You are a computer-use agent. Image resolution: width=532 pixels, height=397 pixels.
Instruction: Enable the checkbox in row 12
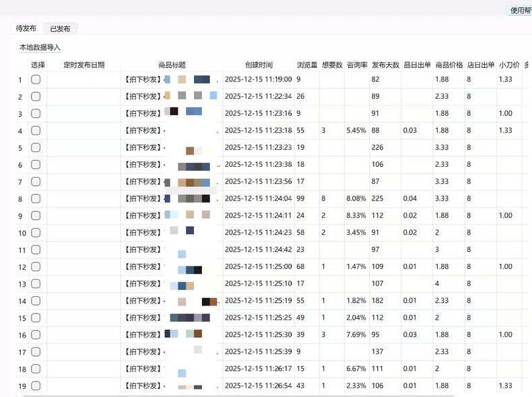pos(36,267)
